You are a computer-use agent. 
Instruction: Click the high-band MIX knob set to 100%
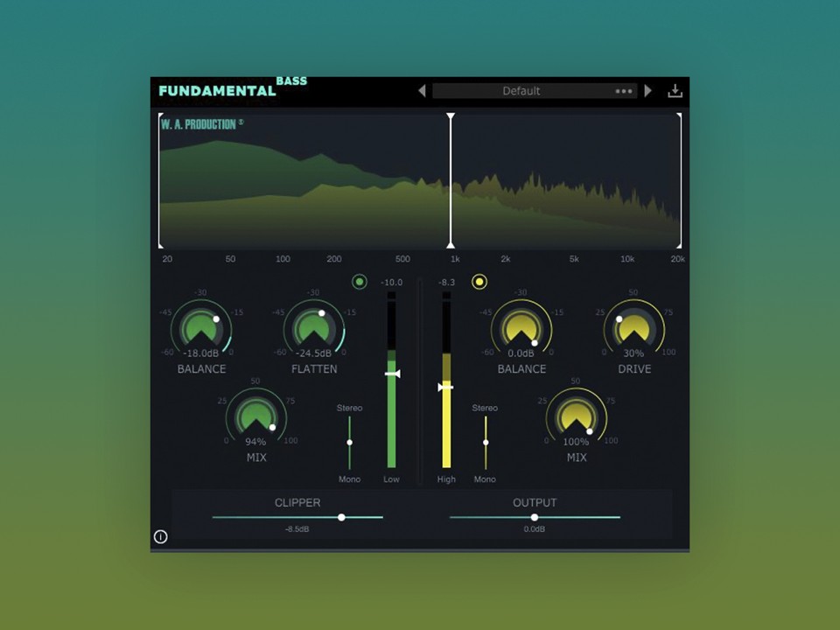[576, 417]
